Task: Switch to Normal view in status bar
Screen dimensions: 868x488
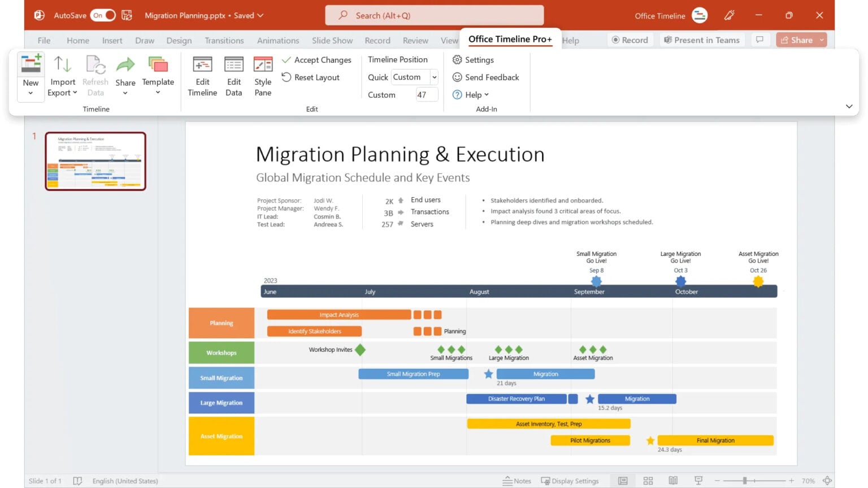Action: click(x=623, y=481)
